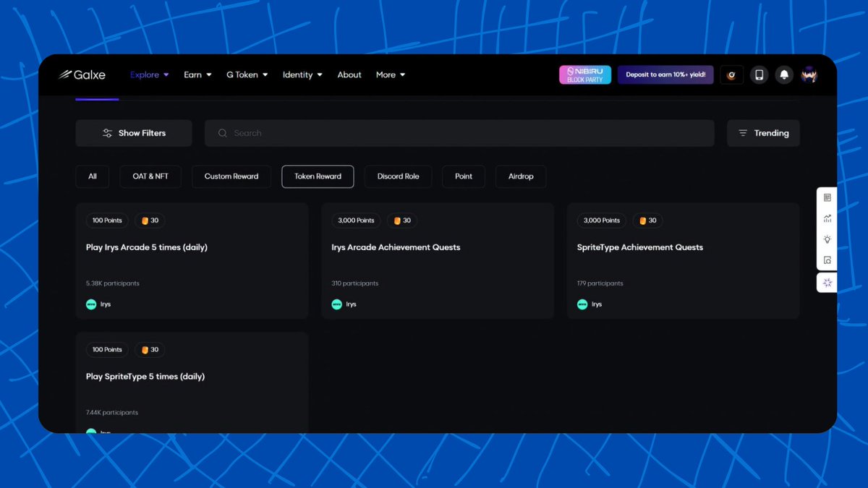
Task: Click token 30 badge on Play SpriteType daily
Action: [x=150, y=350]
